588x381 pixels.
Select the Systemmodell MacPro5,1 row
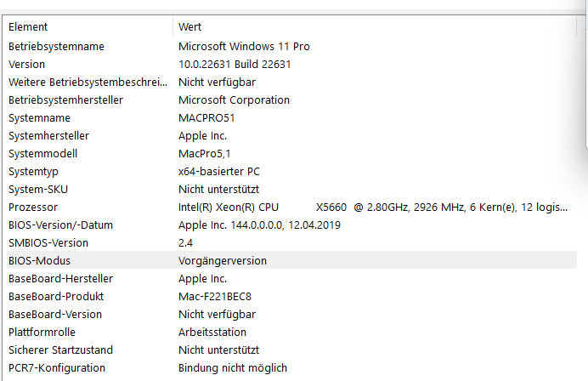[291, 154]
